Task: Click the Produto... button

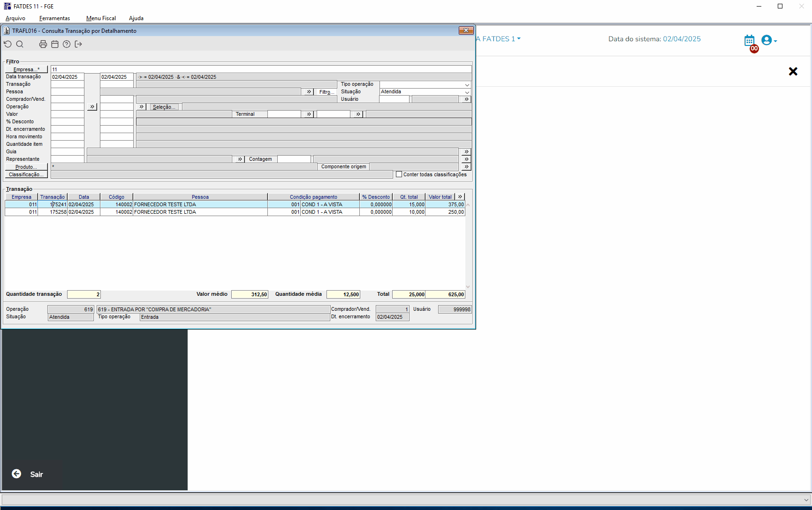Action: click(26, 167)
